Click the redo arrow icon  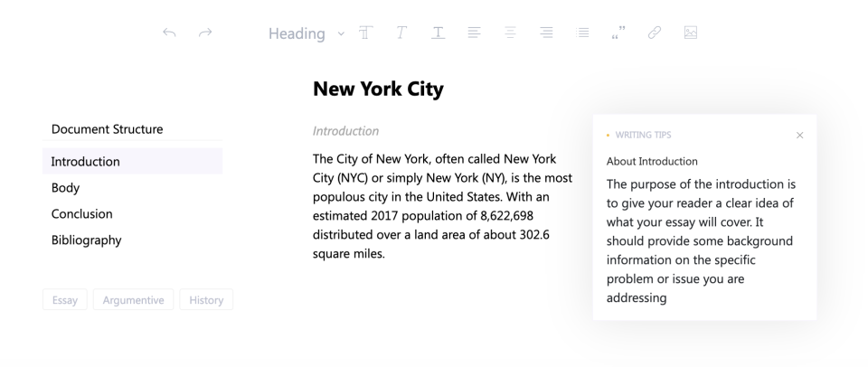click(x=205, y=33)
